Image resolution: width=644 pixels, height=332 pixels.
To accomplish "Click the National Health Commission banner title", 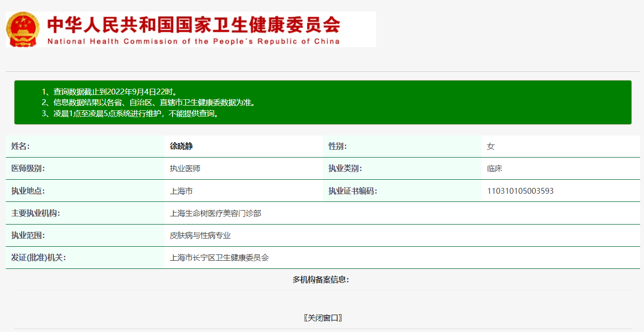I will point(194,29).
